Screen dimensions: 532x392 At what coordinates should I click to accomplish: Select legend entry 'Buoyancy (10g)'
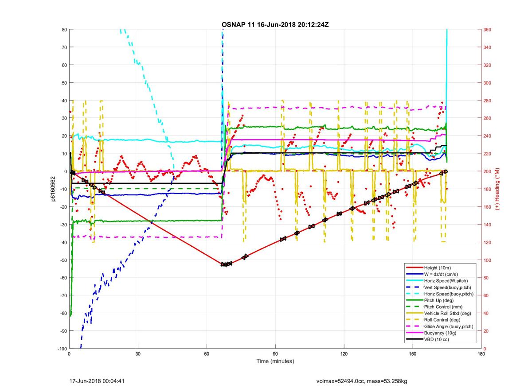[x=439, y=333]
